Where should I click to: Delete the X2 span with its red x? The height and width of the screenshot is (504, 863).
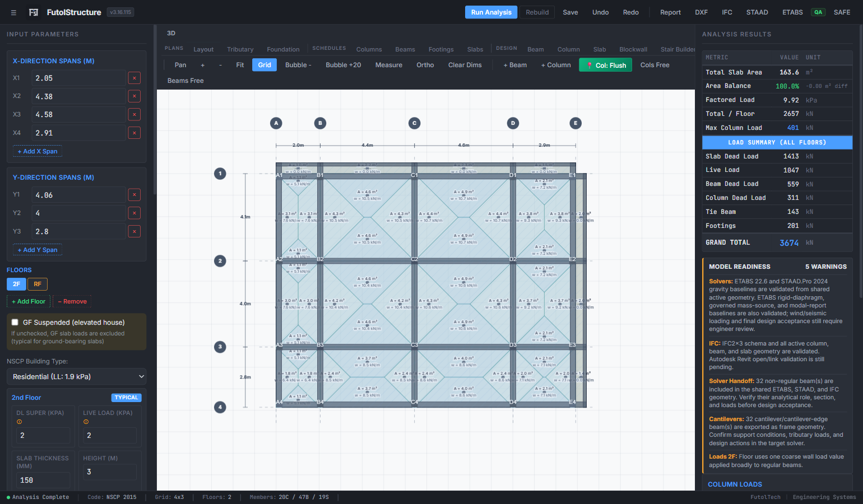[134, 96]
